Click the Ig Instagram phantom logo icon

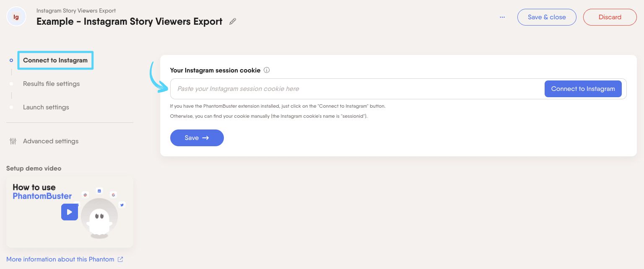[x=16, y=17]
